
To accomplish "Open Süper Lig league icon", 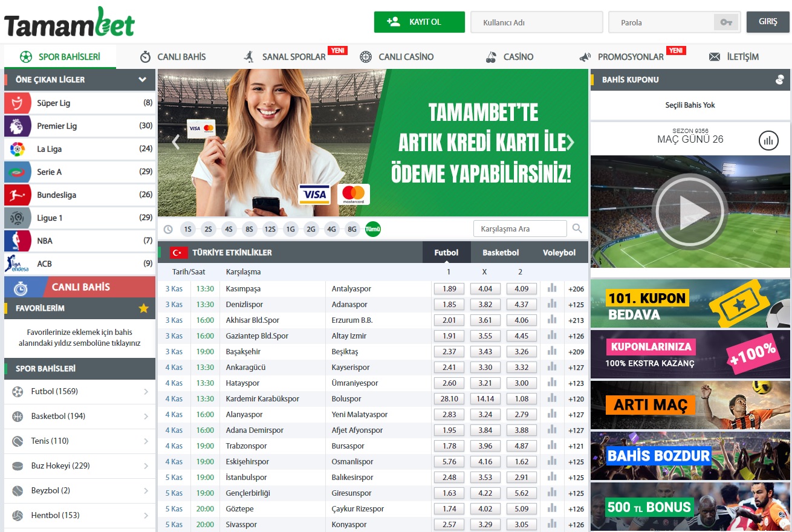I will [18, 103].
